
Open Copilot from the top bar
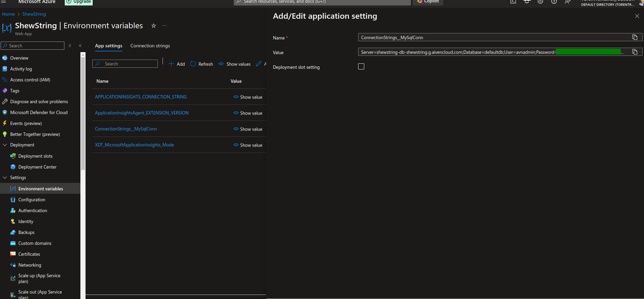pos(428,2)
